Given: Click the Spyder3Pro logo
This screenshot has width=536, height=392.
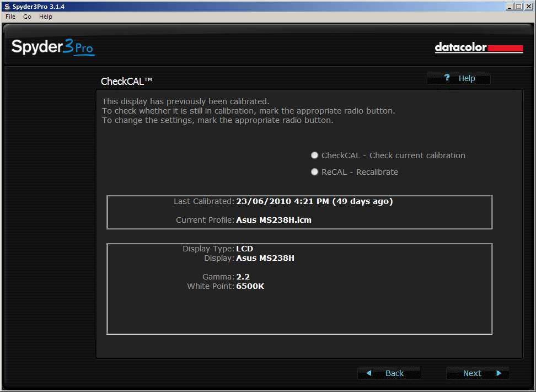Looking at the screenshot, I should coord(53,47).
